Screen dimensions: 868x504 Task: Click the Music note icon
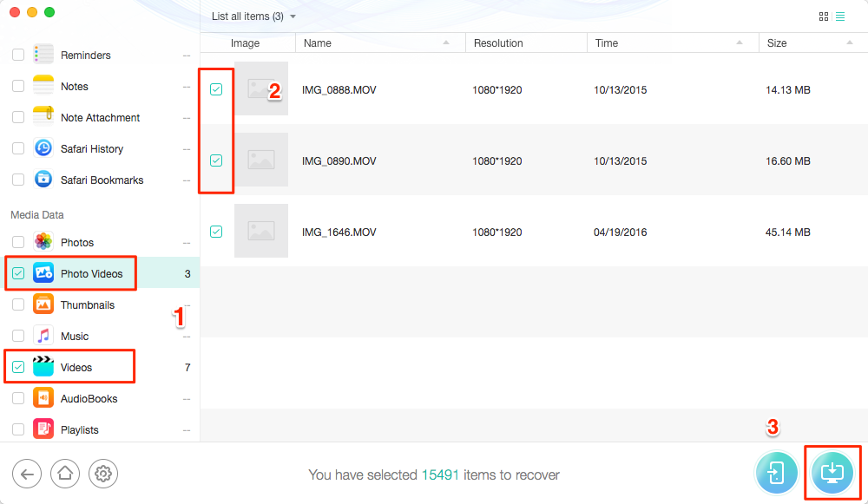click(43, 336)
